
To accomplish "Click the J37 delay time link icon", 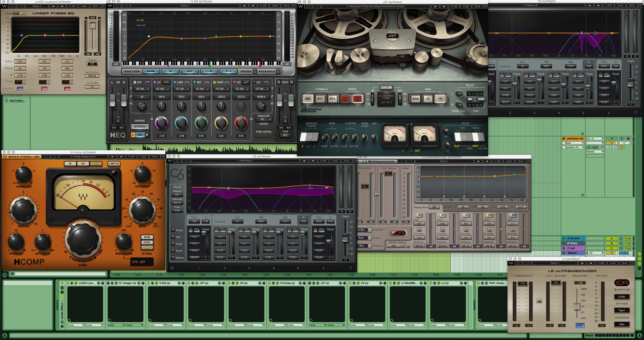I will tap(470, 99).
